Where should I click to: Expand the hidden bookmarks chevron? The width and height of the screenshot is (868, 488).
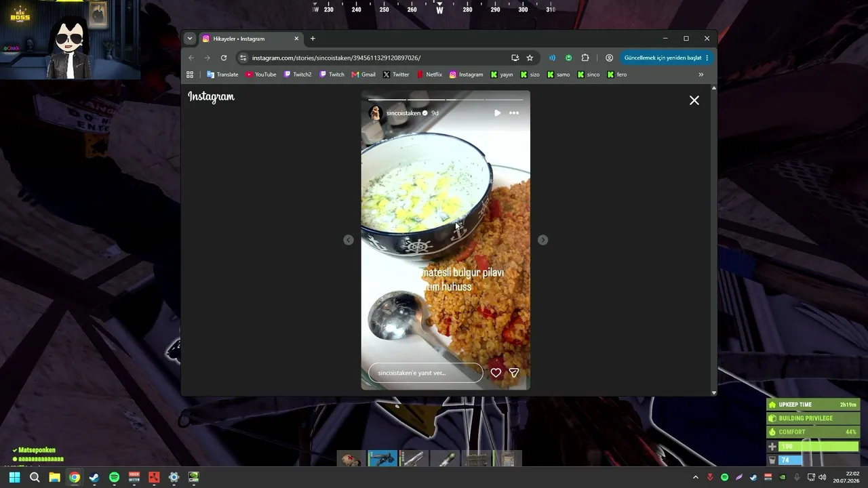701,75
